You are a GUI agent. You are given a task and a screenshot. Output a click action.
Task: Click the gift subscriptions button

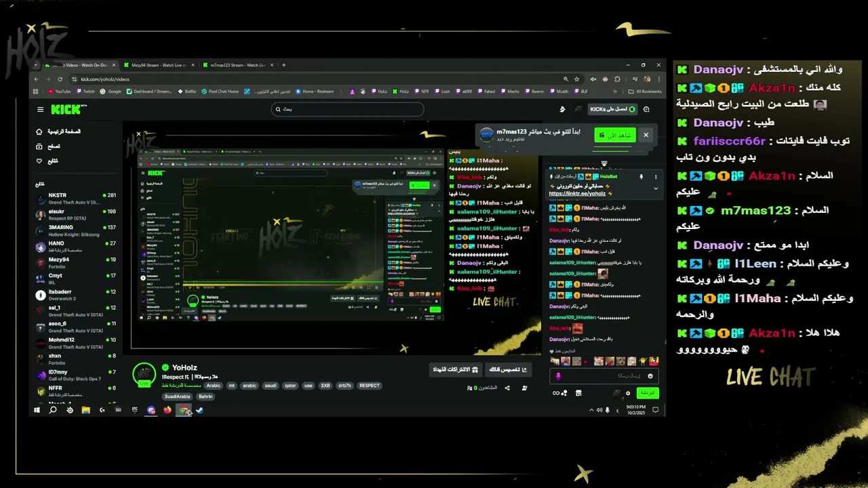pos(455,369)
